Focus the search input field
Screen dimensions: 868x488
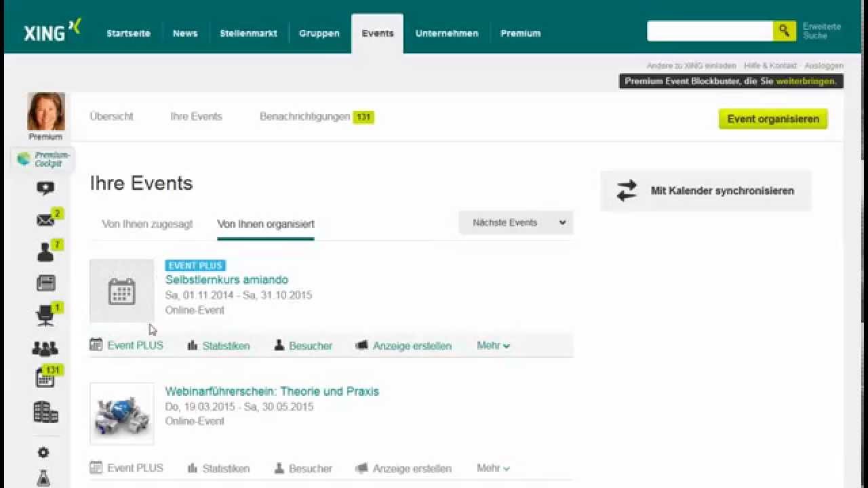(710, 31)
